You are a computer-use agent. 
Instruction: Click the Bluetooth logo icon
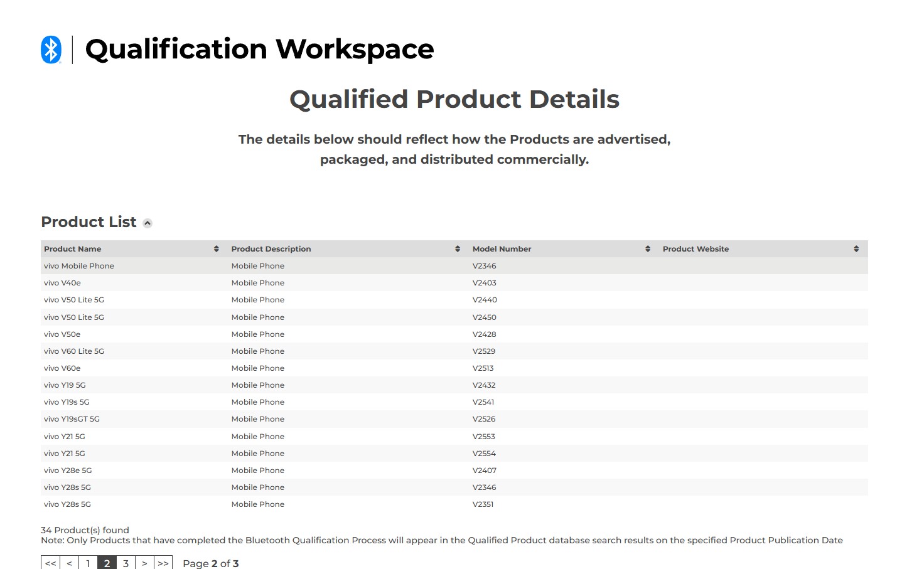(51, 50)
